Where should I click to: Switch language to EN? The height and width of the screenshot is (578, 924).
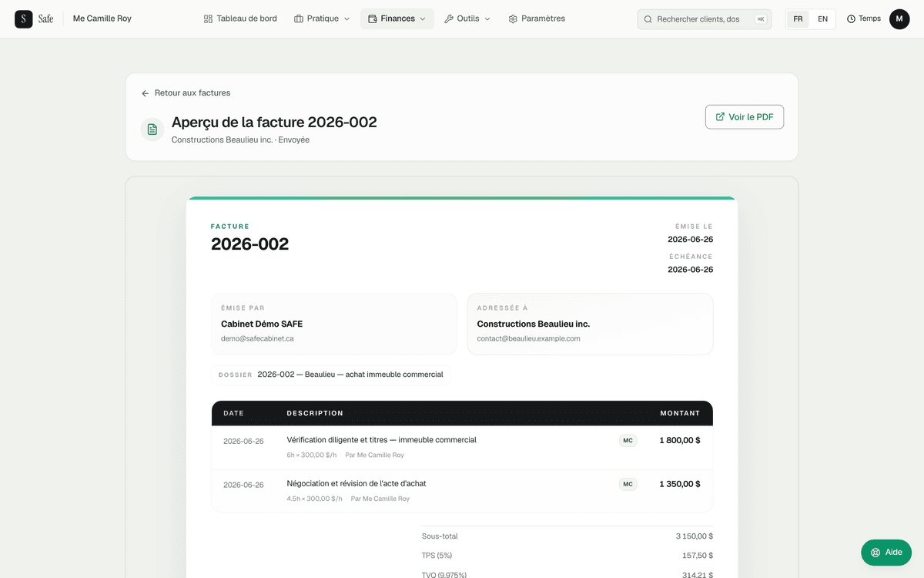[x=822, y=19]
